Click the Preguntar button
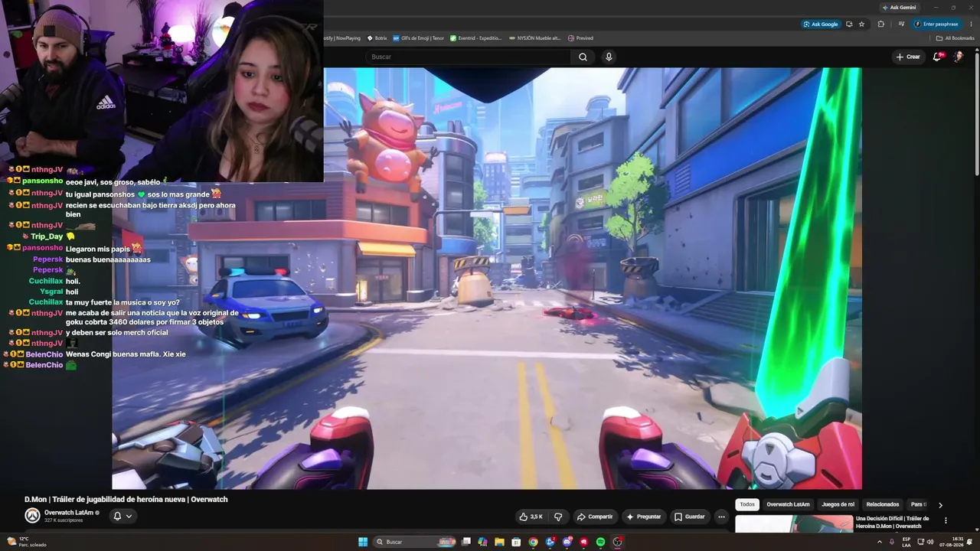 [643, 517]
